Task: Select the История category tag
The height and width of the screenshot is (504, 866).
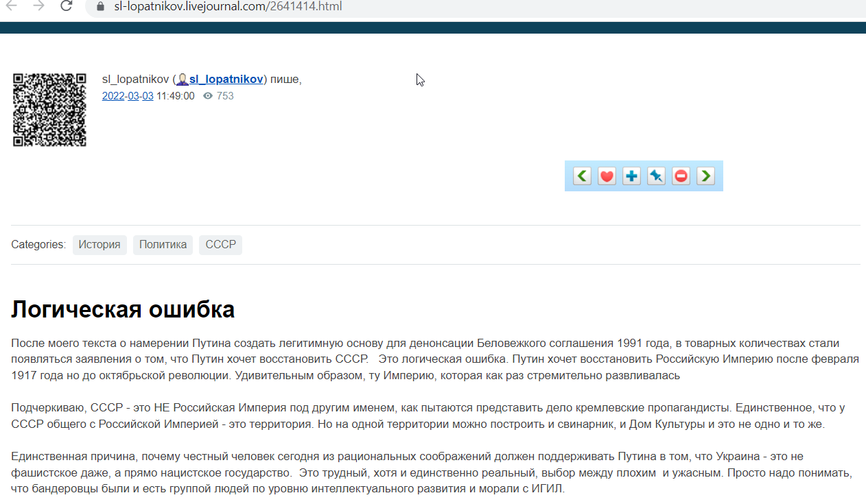Action: coord(100,245)
